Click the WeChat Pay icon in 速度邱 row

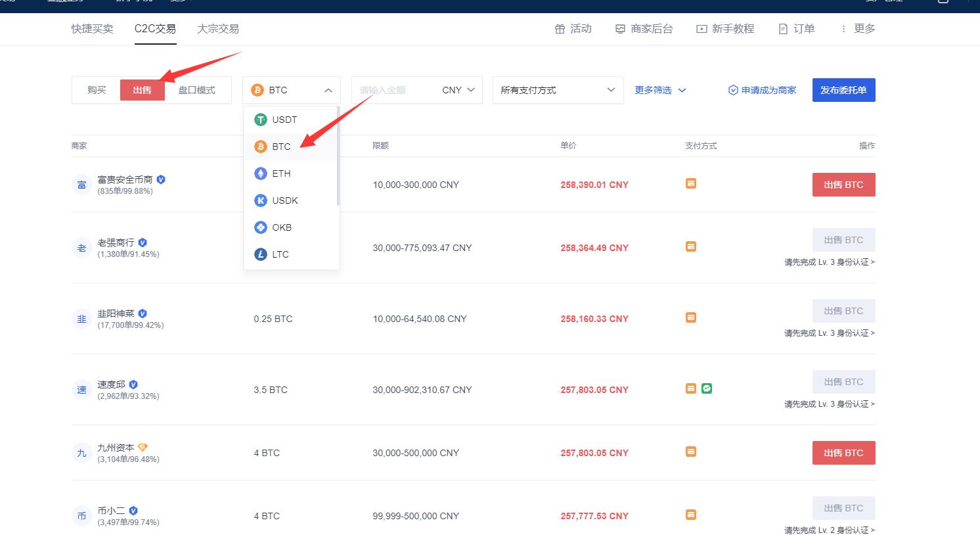click(706, 388)
